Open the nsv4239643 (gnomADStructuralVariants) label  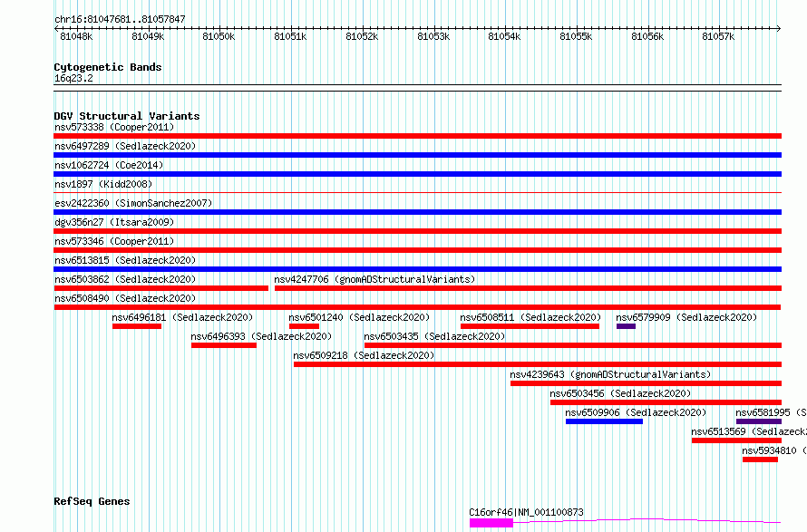pyautogui.click(x=610, y=374)
